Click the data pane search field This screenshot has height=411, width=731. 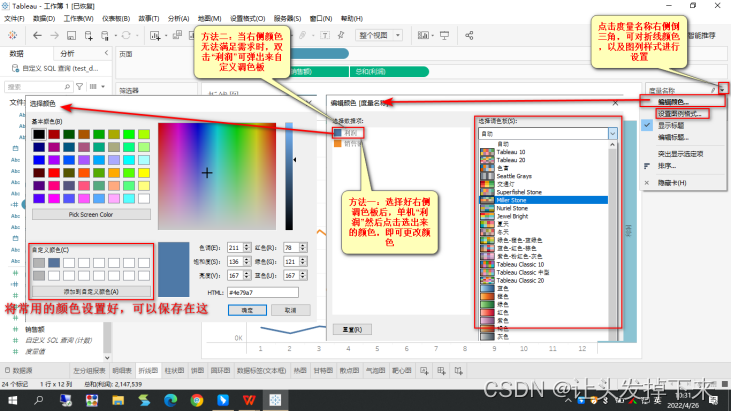point(37,87)
